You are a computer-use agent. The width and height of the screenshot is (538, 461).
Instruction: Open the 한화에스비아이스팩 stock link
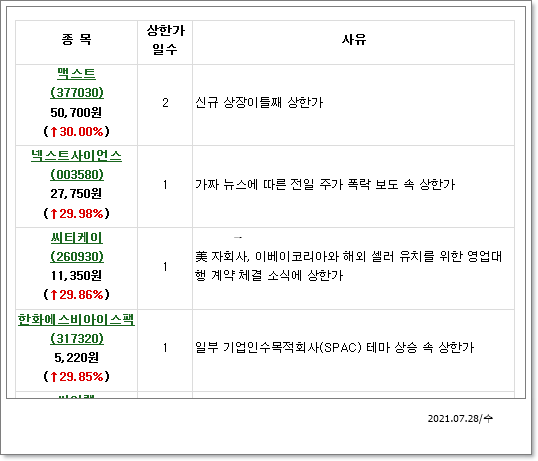[x=76, y=319]
